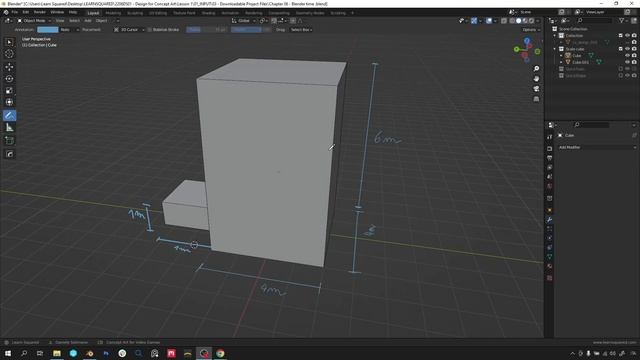The width and height of the screenshot is (640, 360).
Task: Open the Render properties tab
Action: click(x=550, y=149)
